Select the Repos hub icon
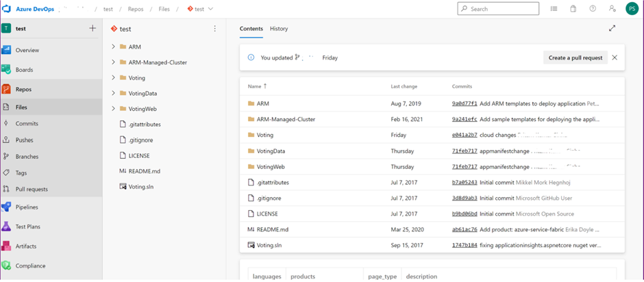The image size is (644, 282). (x=6, y=89)
